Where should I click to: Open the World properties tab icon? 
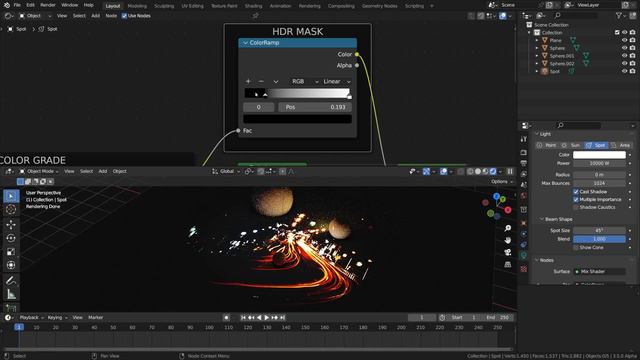(524, 196)
